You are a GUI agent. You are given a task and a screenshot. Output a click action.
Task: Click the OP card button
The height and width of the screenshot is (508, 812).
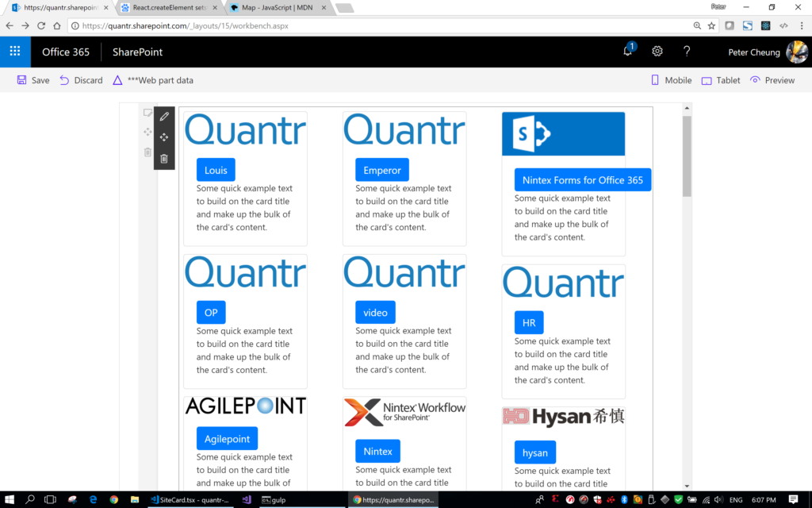coord(211,313)
